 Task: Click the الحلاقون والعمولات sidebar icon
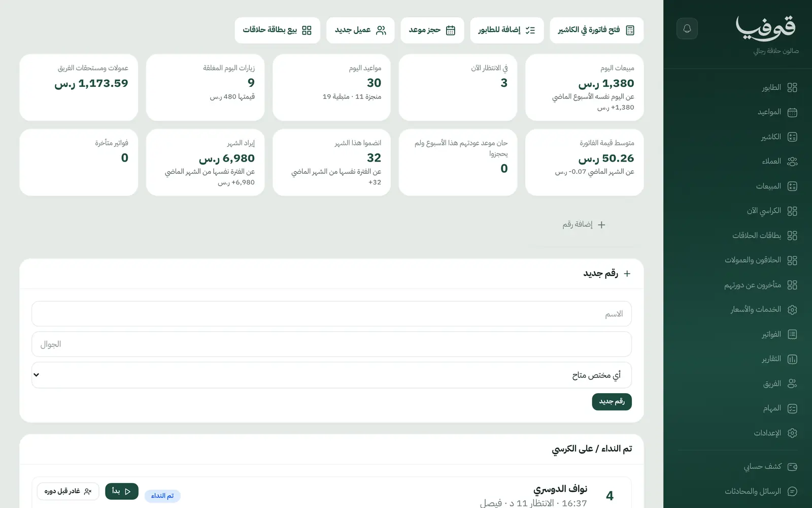pyautogui.click(x=792, y=260)
